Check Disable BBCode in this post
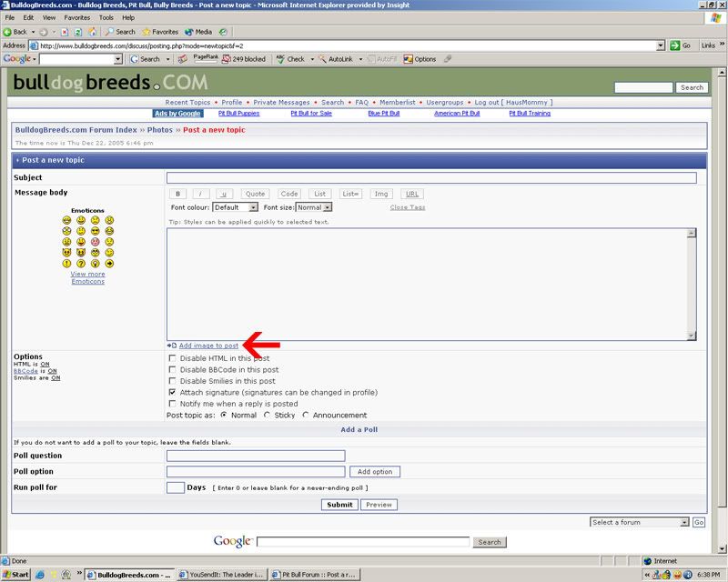728x582 pixels. 172,369
